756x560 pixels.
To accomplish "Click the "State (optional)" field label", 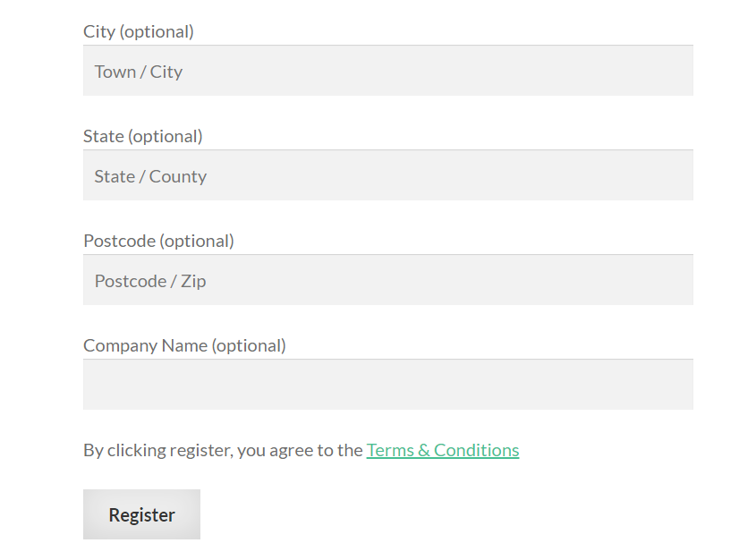I will click(142, 136).
